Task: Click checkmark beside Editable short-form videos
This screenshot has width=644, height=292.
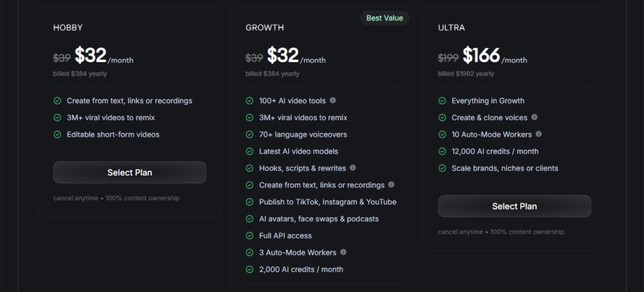Action: [57, 134]
